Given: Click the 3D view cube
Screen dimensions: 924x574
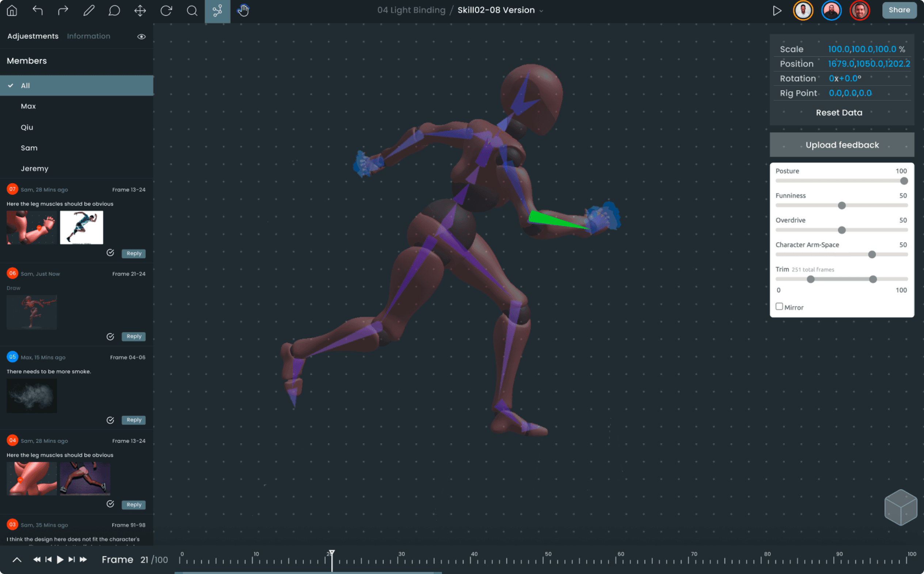Looking at the screenshot, I should (901, 507).
